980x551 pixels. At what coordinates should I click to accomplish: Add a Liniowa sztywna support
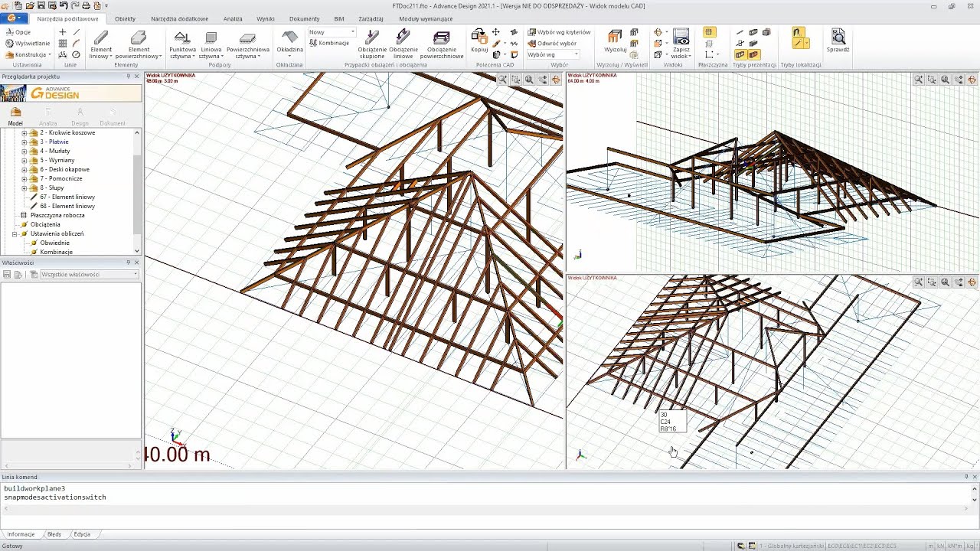click(211, 44)
